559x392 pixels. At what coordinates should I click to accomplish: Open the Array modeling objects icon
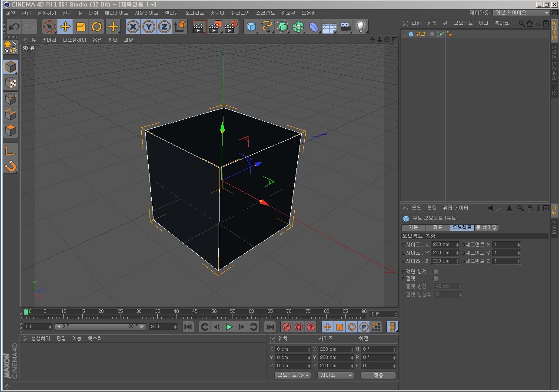pos(298,27)
